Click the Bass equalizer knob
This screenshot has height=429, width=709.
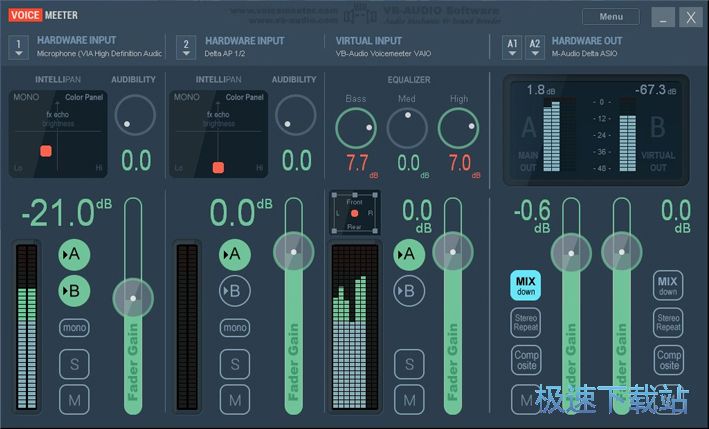coord(355,128)
